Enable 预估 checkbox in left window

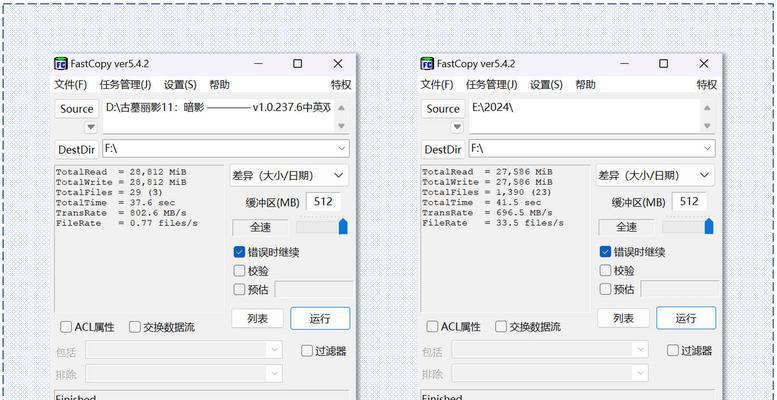coord(239,289)
